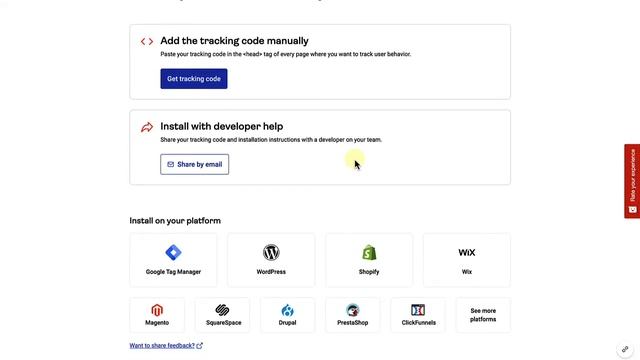Open the Rate your experience side tab
Viewport: 640px width, 360px height.
[x=632, y=181]
